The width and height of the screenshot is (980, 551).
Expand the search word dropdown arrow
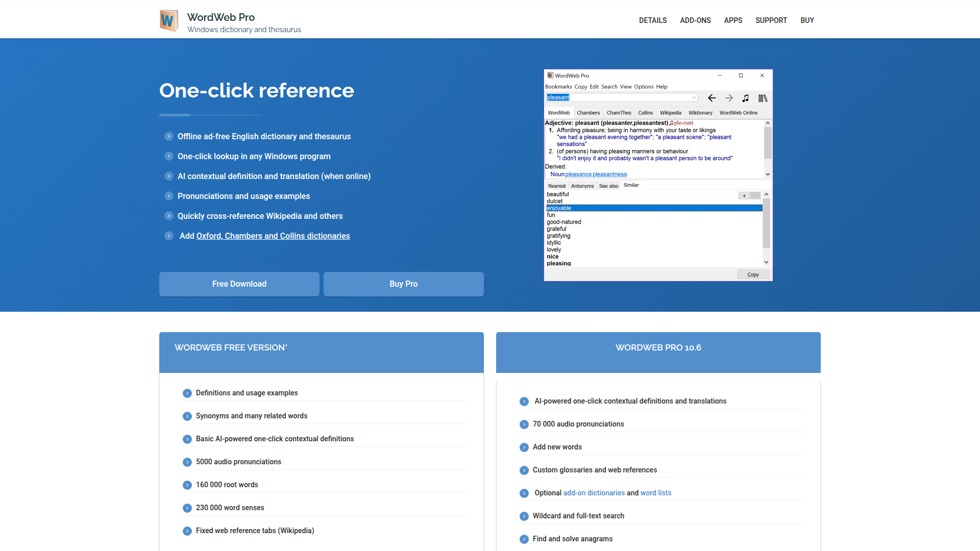694,97
